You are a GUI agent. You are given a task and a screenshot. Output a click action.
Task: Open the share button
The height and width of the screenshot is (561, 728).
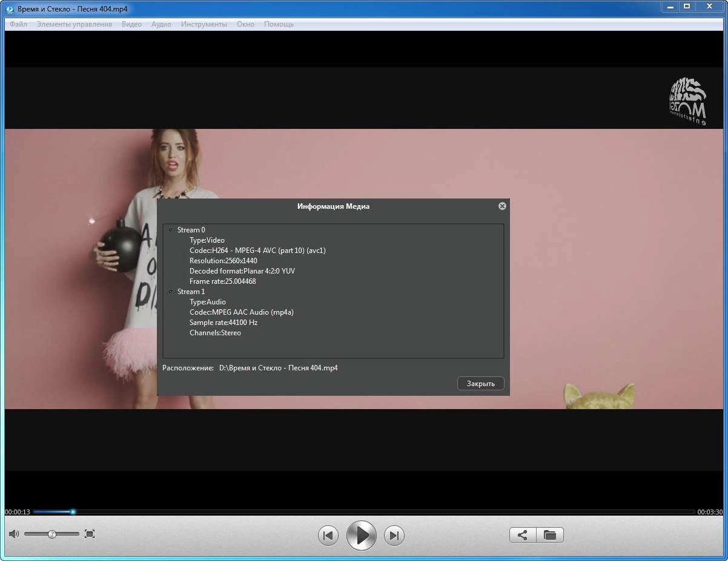(x=523, y=535)
